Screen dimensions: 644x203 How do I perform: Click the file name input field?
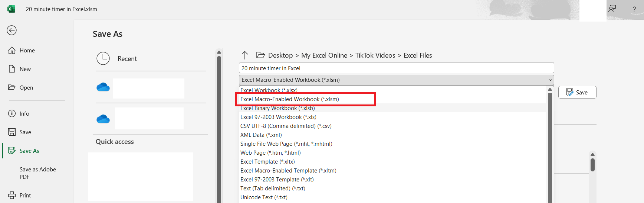tap(396, 68)
